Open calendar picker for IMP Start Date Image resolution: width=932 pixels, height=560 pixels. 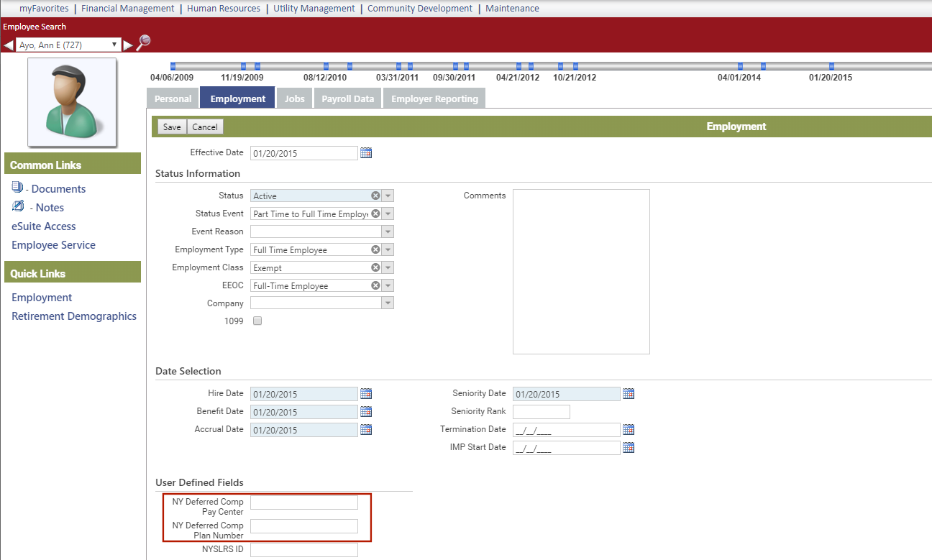click(629, 448)
